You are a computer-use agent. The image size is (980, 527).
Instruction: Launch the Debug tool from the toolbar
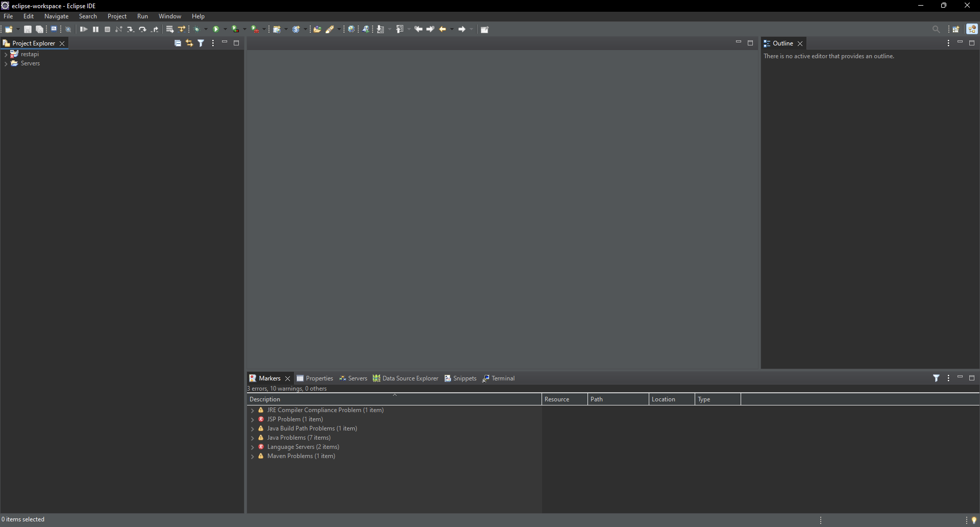click(x=198, y=29)
